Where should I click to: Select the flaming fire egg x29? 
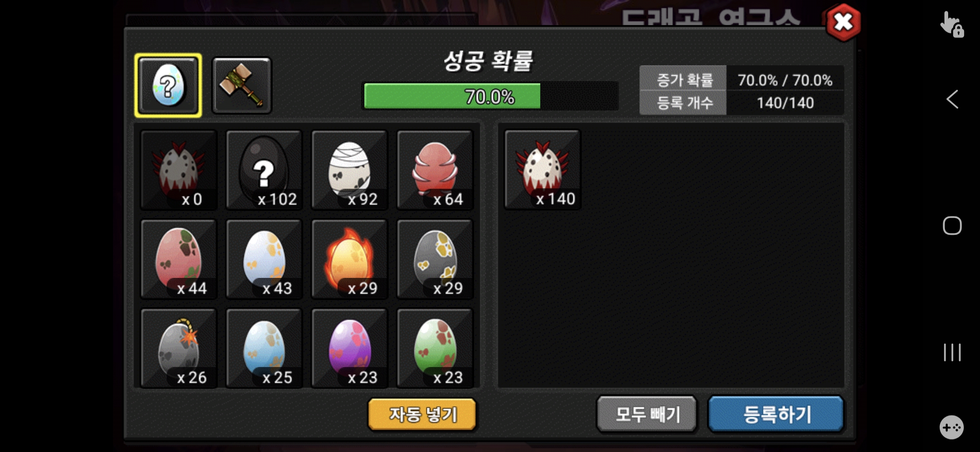click(x=349, y=259)
